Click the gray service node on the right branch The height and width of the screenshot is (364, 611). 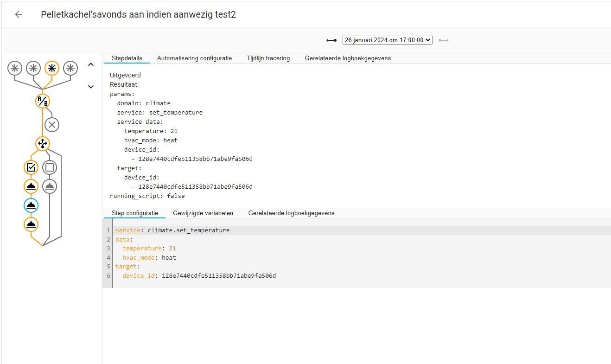[x=49, y=186]
